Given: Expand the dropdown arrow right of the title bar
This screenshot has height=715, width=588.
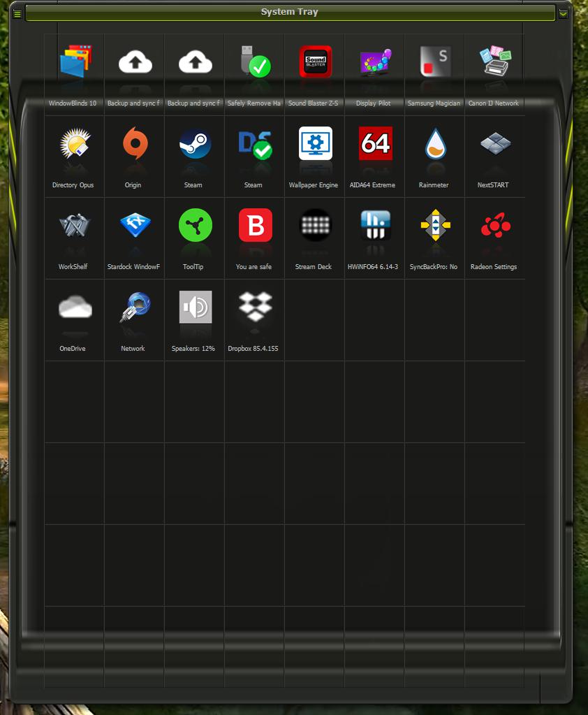Looking at the screenshot, I should pyautogui.click(x=563, y=13).
